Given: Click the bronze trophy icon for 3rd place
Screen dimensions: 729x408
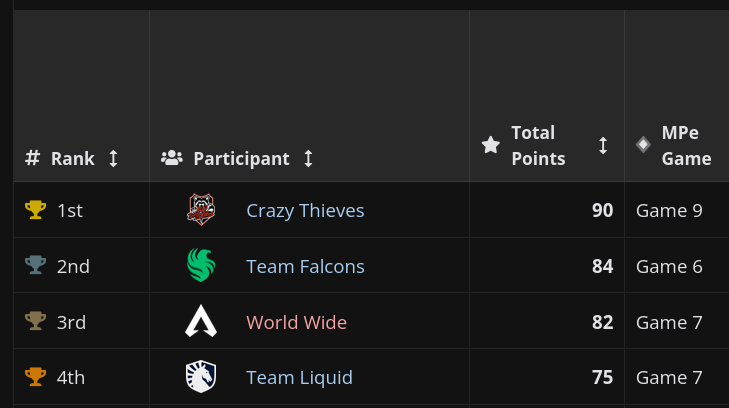Looking at the screenshot, I should [35, 321].
